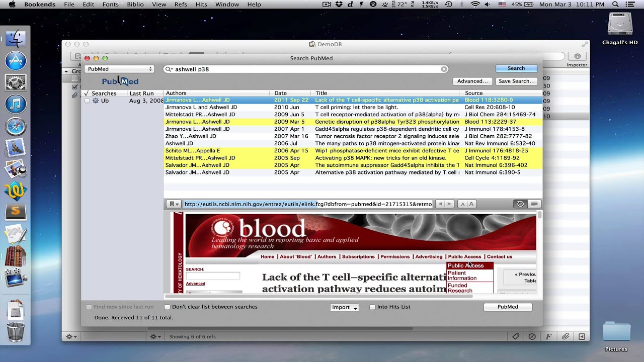
Task: Click the tag icon in DemoDB status bar
Action: coord(516,336)
